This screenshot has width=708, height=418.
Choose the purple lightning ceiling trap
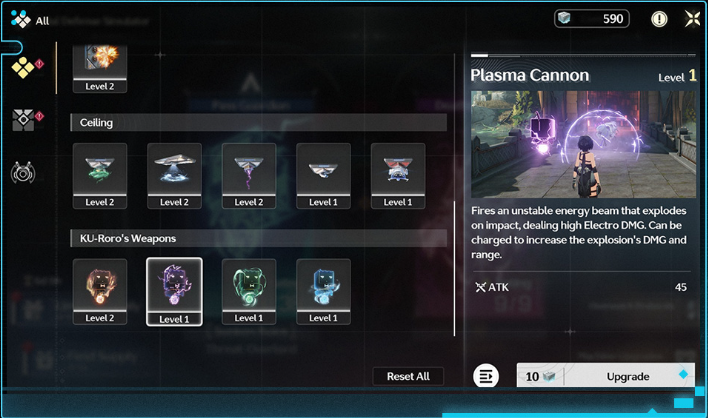(249, 176)
